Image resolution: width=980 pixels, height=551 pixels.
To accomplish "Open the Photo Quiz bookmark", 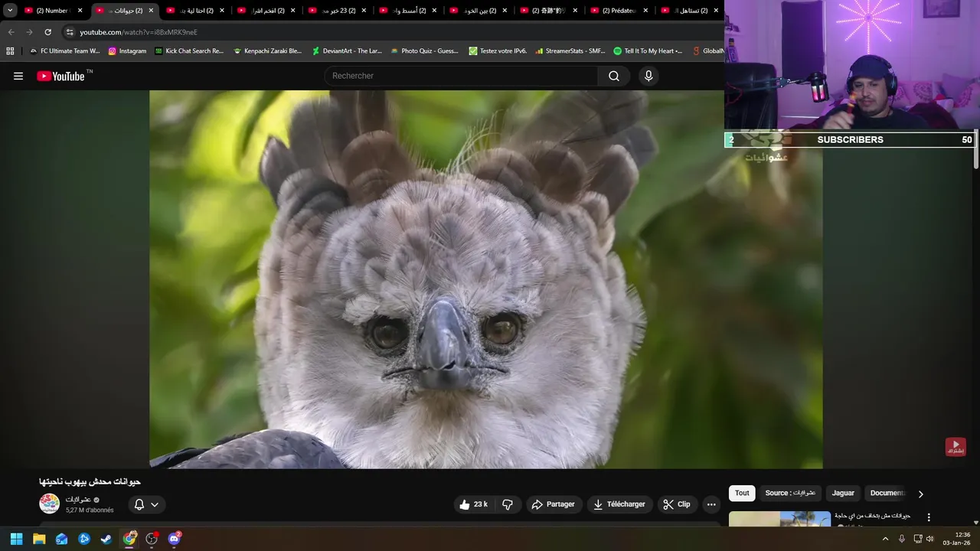I will (x=424, y=51).
